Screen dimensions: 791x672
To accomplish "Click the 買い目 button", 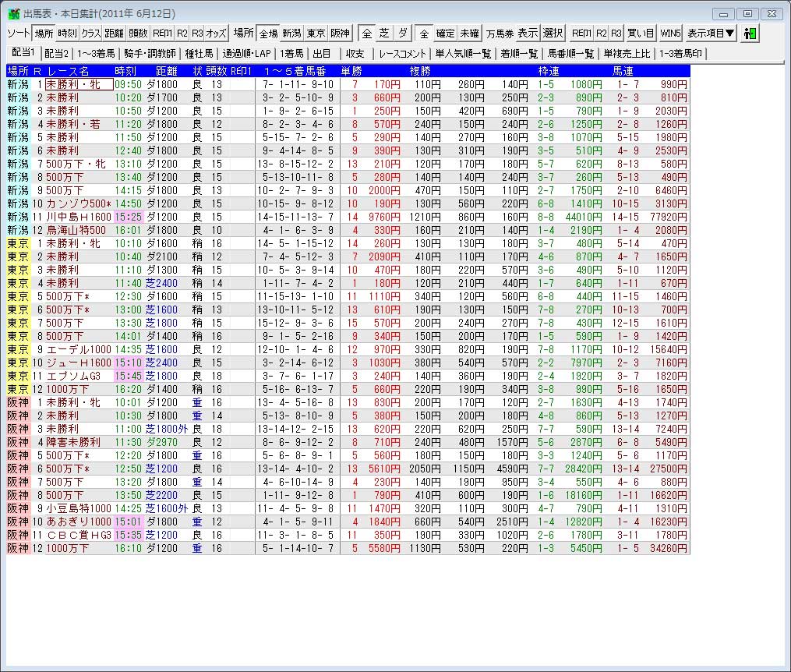I will [641, 34].
